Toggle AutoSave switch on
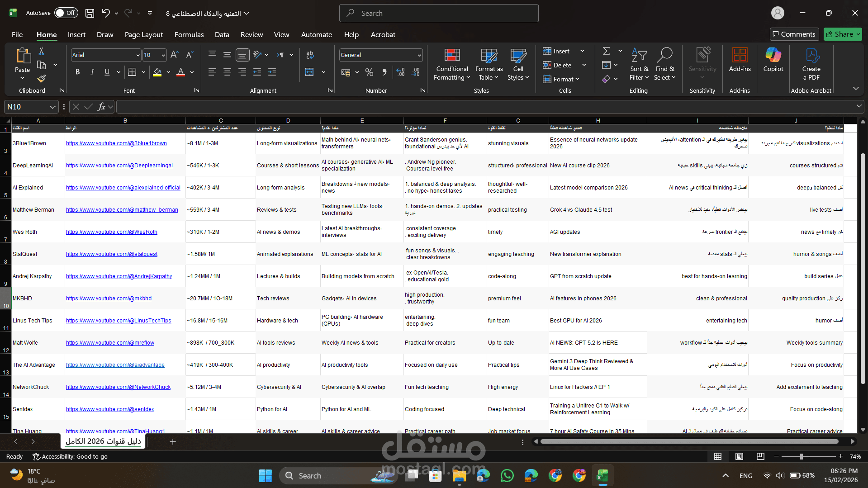 [66, 13]
